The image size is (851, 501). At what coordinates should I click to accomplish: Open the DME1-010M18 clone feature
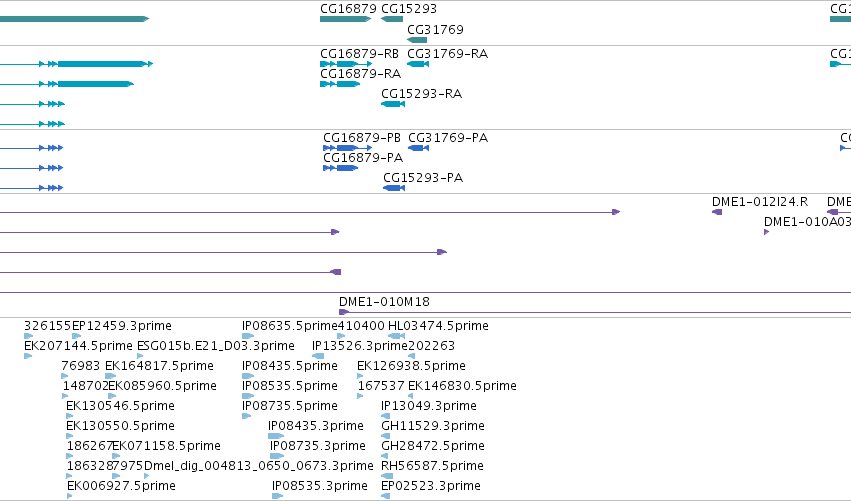point(595,312)
